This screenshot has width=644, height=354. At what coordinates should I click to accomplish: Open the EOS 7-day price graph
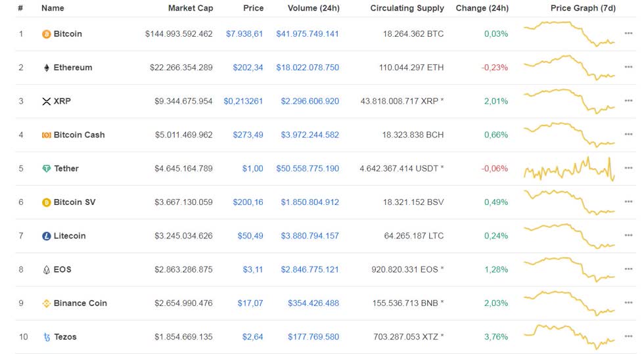pos(569,269)
